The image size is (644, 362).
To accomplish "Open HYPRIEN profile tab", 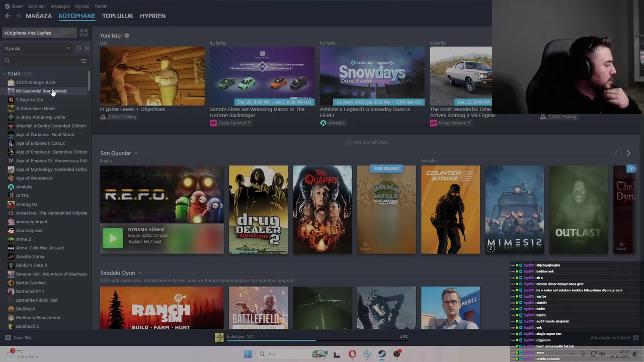I will click(x=152, y=16).
